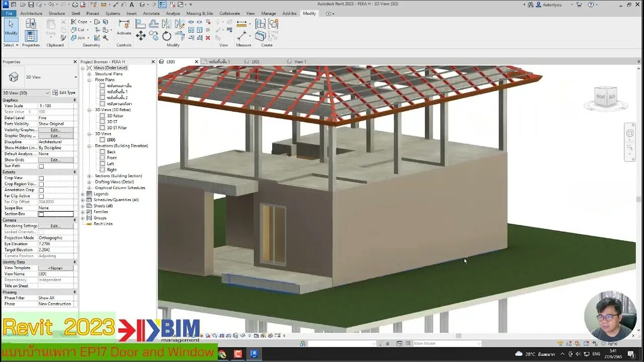The image size is (644, 362).
Task: Open the Architecture ribbon tab
Action: point(31,14)
